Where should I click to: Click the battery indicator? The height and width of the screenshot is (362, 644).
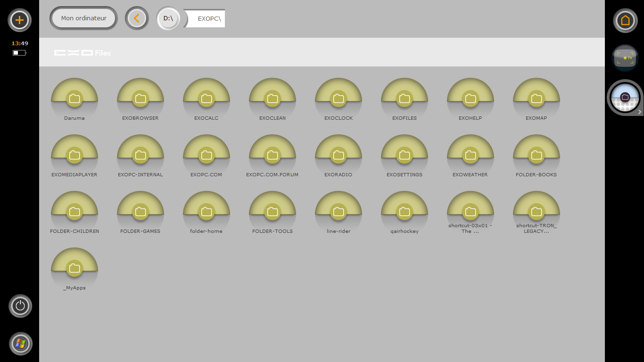point(19,53)
